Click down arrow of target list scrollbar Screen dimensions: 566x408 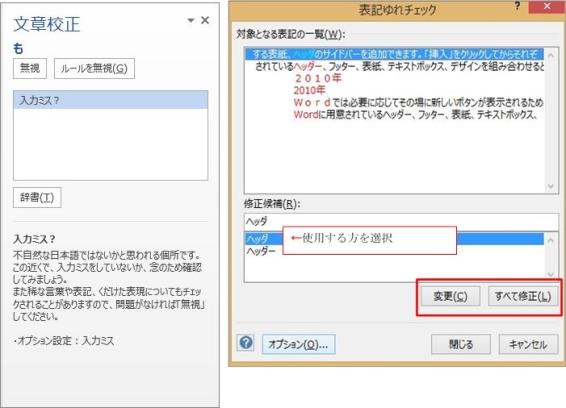pos(551,186)
